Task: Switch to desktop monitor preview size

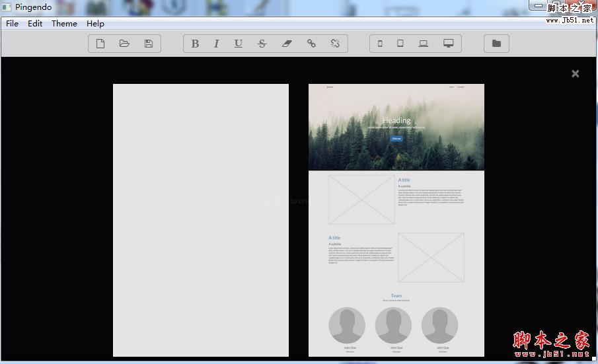Action: [449, 44]
